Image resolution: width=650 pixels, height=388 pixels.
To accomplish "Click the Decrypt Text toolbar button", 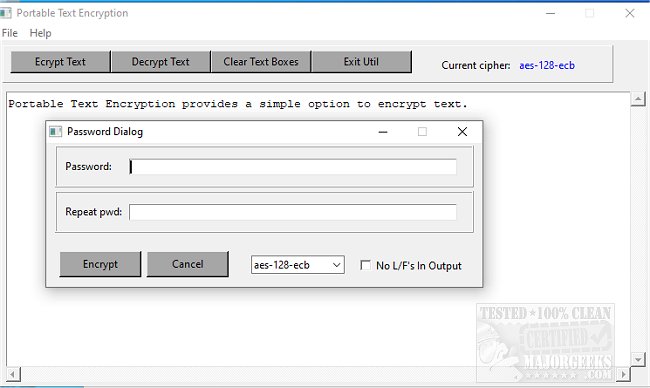I will tap(160, 62).
